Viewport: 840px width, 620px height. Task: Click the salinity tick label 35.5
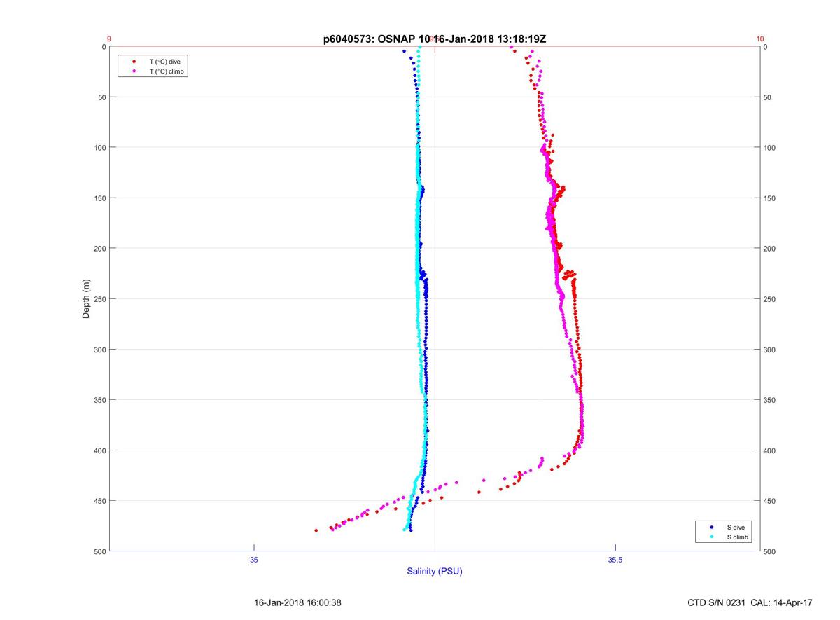(x=615, y=559)
